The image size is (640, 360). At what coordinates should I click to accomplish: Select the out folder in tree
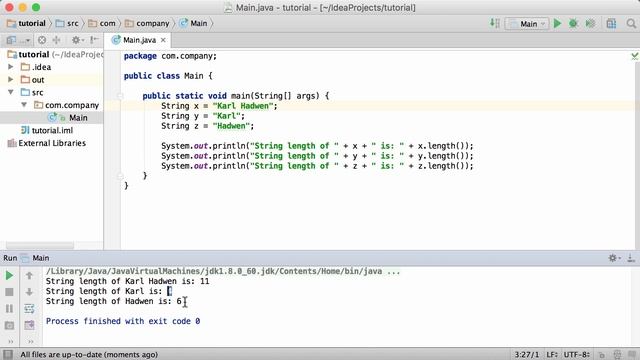tap(33, 80)
